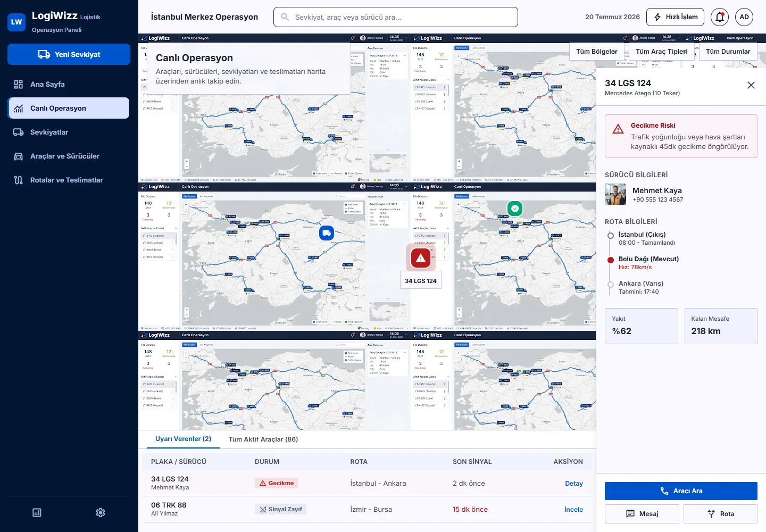Click the İncele link for 06 TRK 88
Viewport: 766px width, 532px height.
coord(573,510)
